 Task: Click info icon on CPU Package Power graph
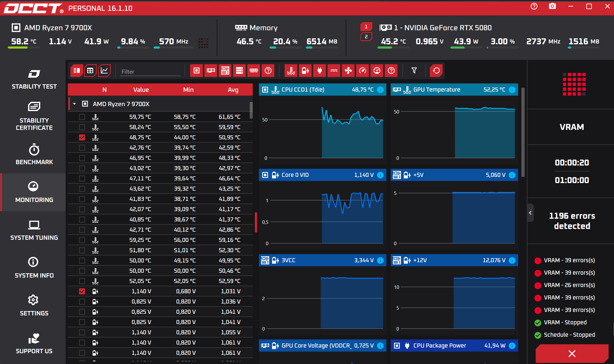coord(512,346)
